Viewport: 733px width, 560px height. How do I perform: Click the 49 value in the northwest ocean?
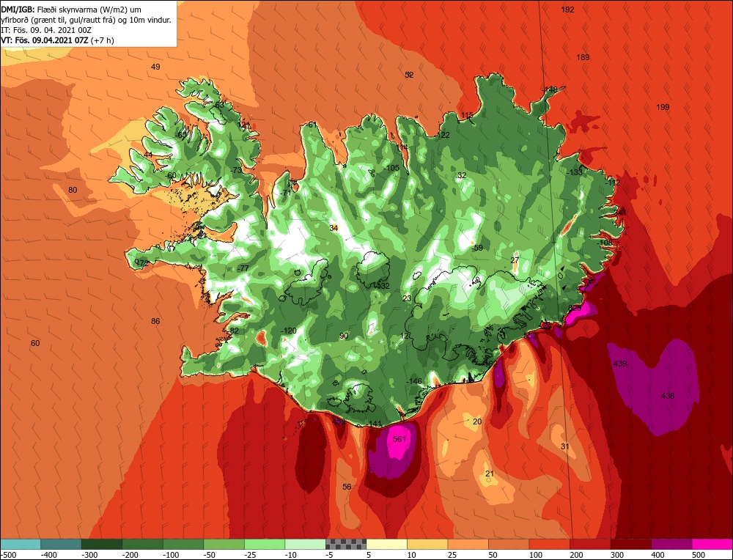pos(155,67)
